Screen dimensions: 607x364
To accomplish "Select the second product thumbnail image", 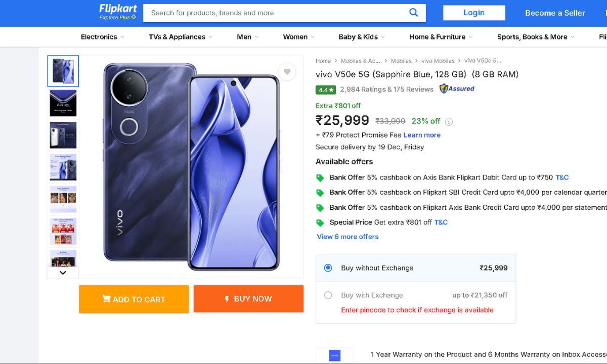I will (63, 103).
